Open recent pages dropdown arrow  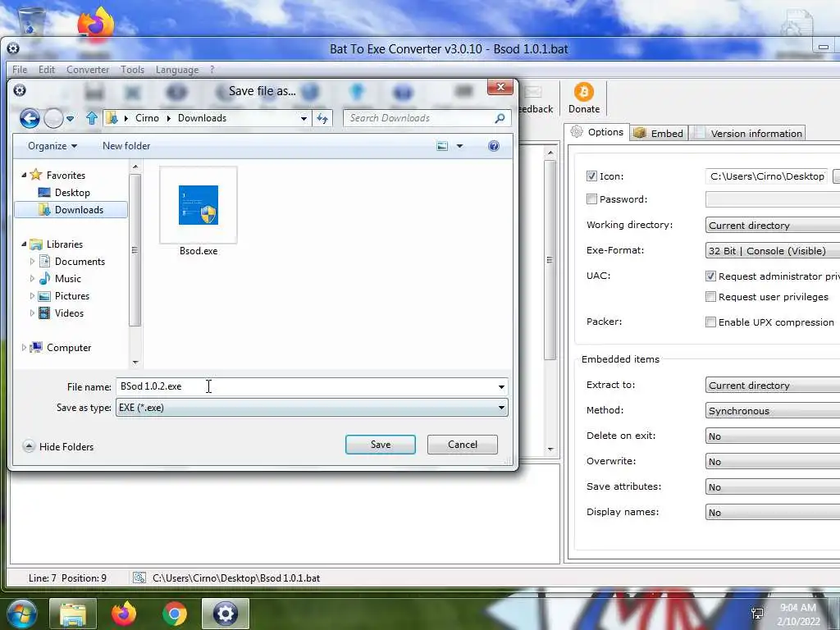pyautogui.click(x=71, y=118)
